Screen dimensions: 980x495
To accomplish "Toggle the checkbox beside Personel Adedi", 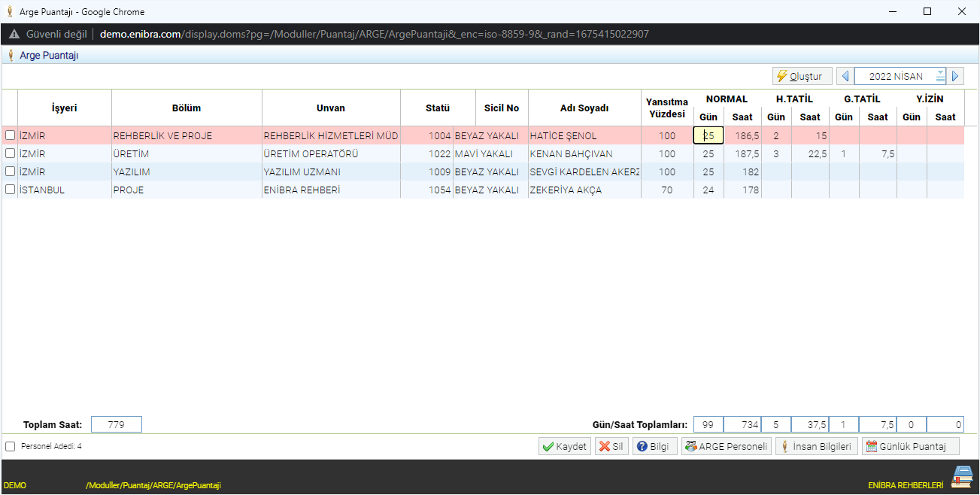I will [10, 446].
